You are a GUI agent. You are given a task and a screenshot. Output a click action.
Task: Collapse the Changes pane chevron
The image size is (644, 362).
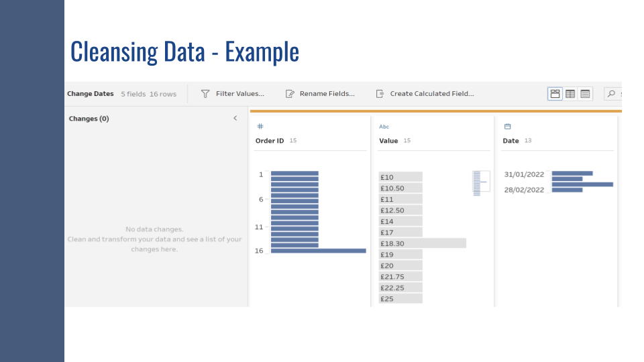pyautogui.click(x=235, y=118)
